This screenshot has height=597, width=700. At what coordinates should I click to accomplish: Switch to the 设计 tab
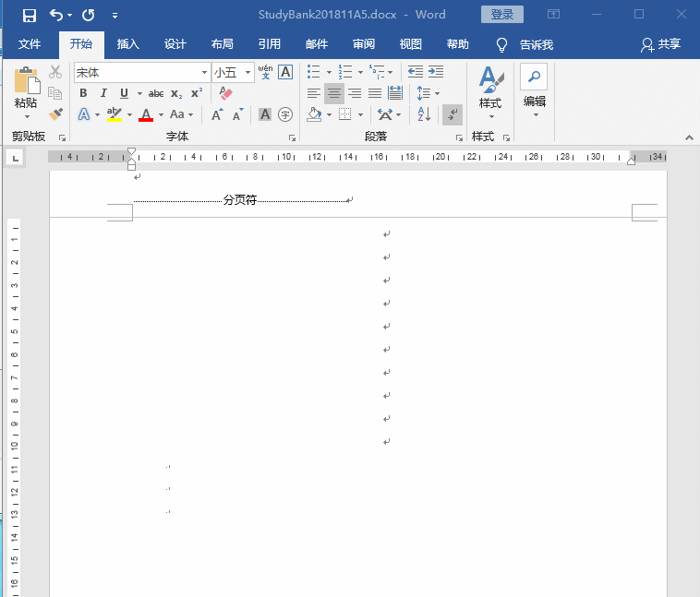tap(175, 43)
